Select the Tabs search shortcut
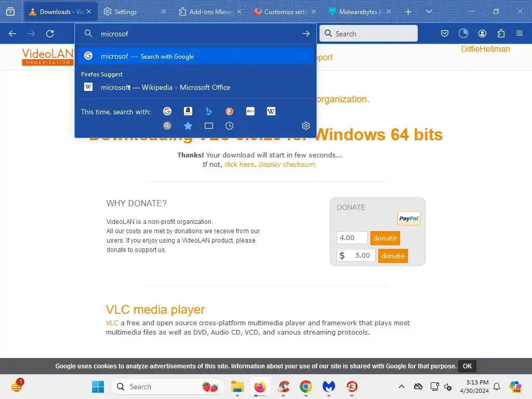Viewport: 532px width, 399px height. point(209,126)
